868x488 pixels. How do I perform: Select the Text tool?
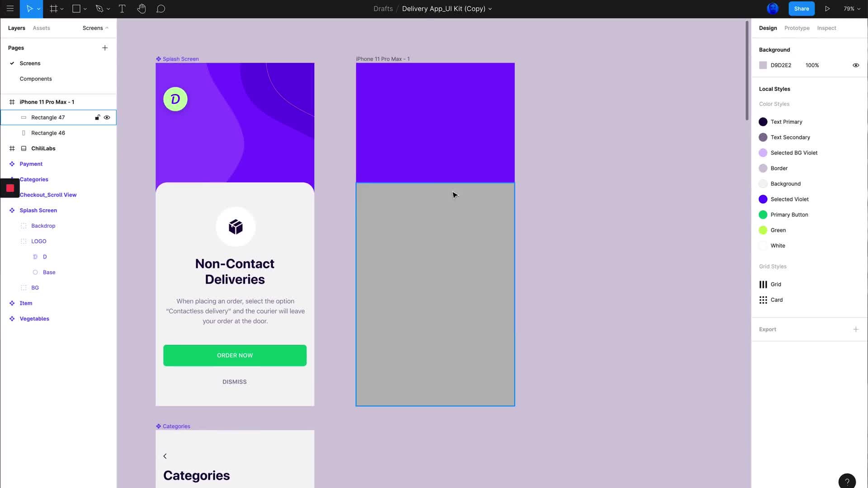pyautogui.click(x=122, y=9)
